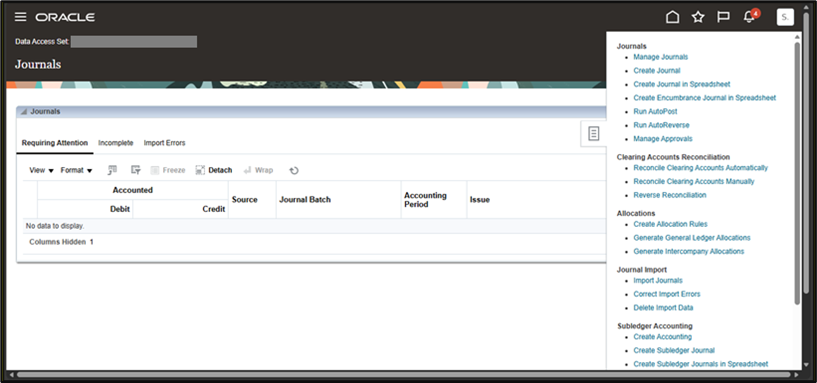Open the Watchlist flag icon
Viewport: 817px width, 383px height.
click(723, 17)
